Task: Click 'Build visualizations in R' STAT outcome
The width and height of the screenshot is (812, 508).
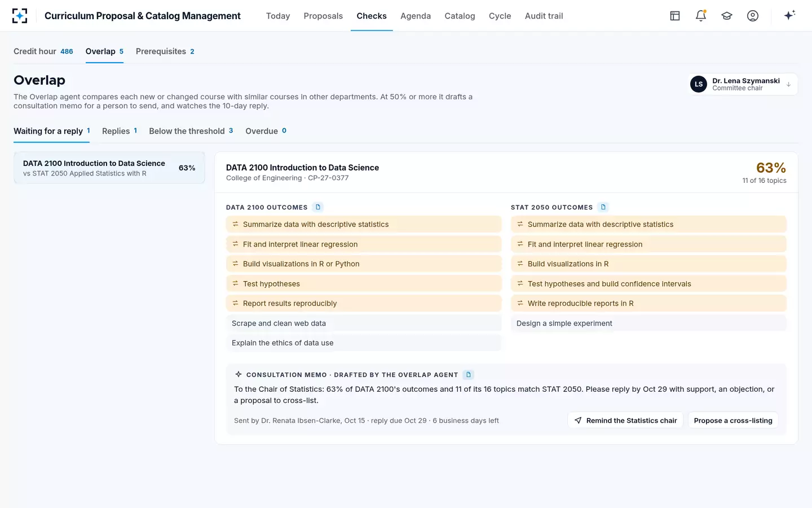Action: (x=648, y=264)
